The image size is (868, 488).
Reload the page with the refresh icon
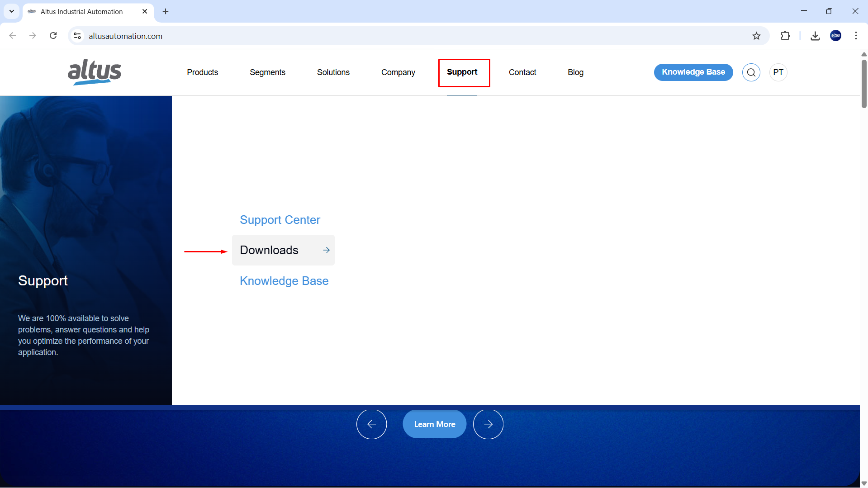[x=53, y=36]
